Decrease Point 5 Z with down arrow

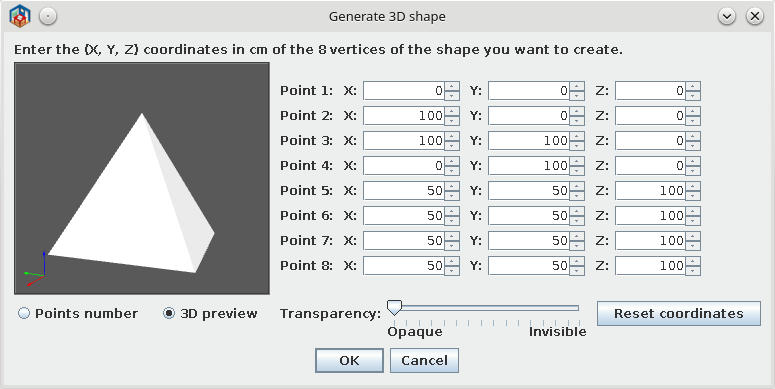[x=693, y=195]
